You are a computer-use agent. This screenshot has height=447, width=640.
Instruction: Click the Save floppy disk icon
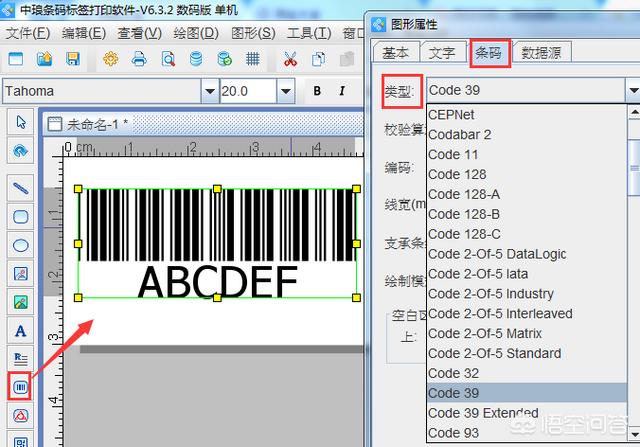[x=73, y=59]
